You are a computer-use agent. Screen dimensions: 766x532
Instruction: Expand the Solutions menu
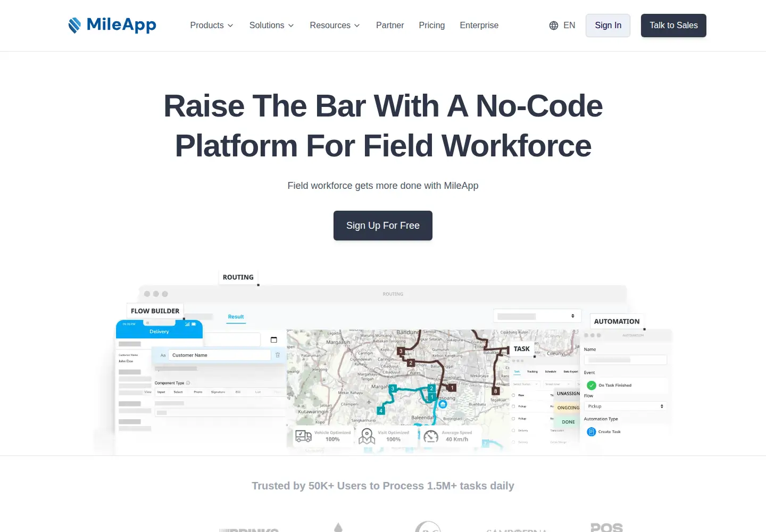pos(271,26)
